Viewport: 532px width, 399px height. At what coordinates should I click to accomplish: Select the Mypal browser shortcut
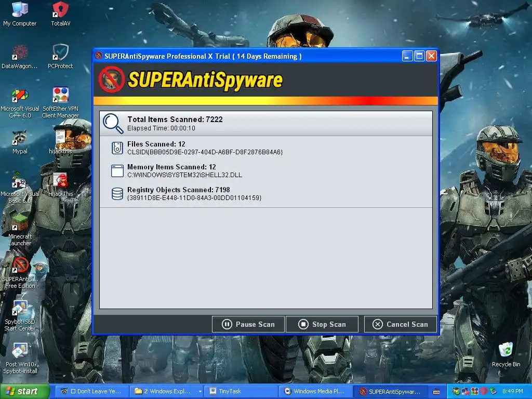(20, 142)
